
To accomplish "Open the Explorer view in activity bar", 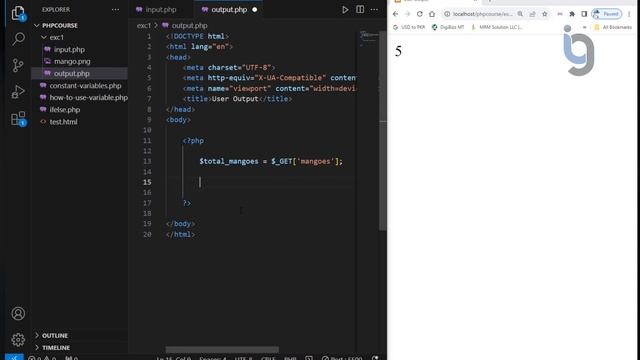I will (18, 13).
